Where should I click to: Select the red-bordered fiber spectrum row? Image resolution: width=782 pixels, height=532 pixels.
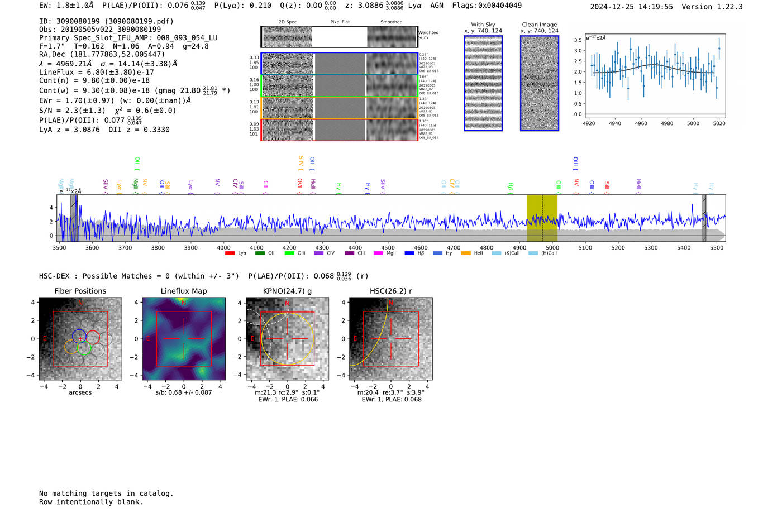(x=339, y=130)
